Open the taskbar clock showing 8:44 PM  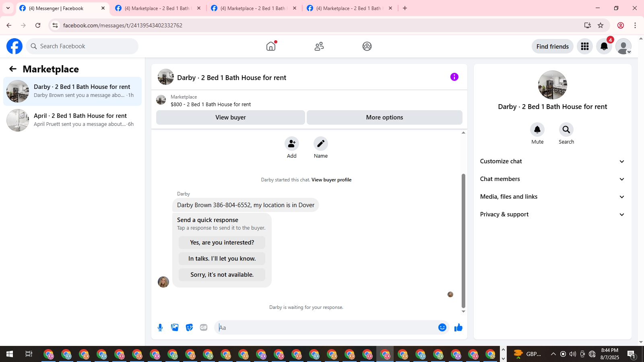[610, 354]
